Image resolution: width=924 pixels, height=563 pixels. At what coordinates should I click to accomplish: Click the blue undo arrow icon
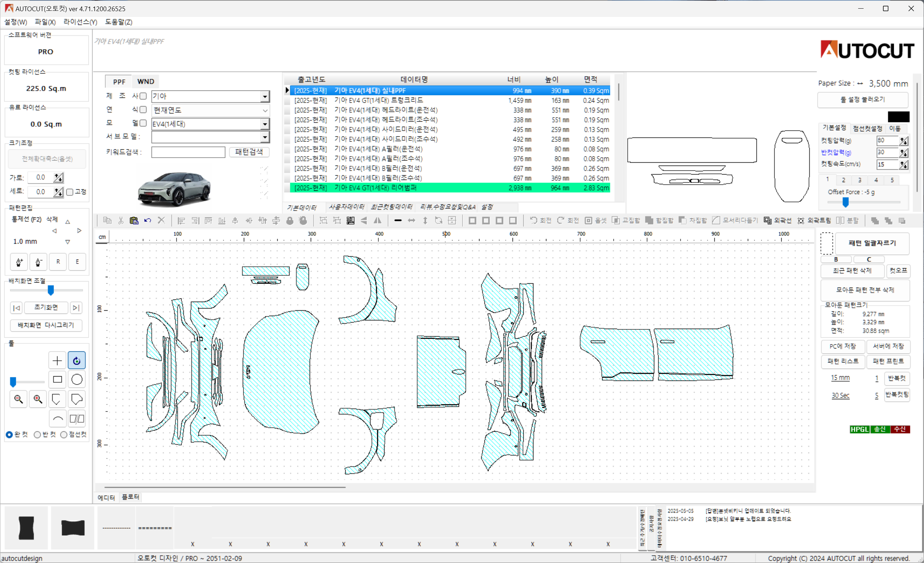[148, 220]
